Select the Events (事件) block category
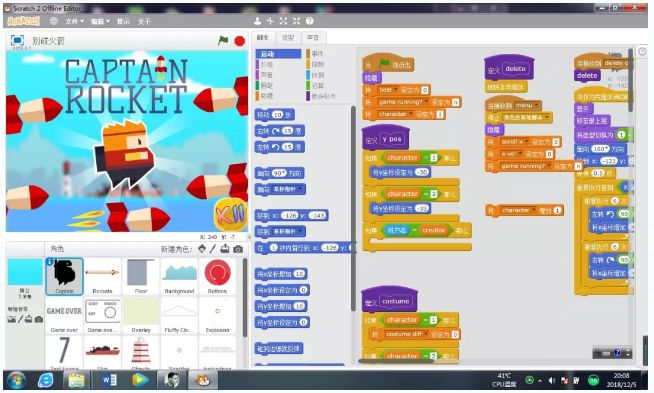654x393 pixels. tap(317, 53)
